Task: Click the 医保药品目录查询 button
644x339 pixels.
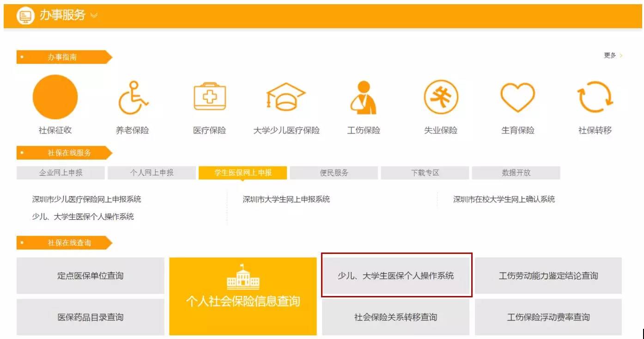Action: (91, 317)
